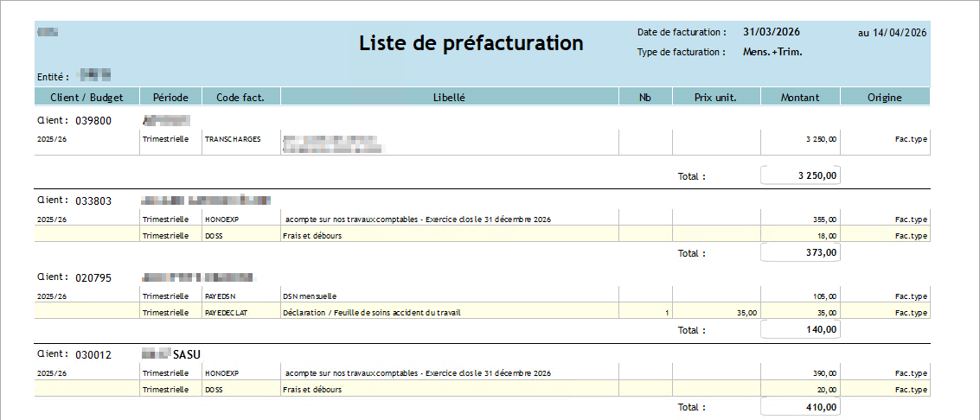This screenshot has height=420, width=980.
Task: Click the 'Date de facturation :' label
Action: pos(682,32)
